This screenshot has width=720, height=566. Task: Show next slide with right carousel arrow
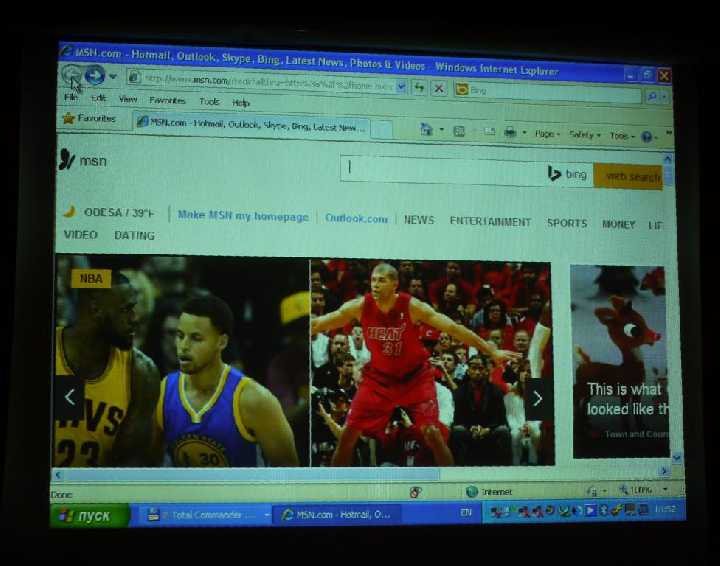pyautogui.click(x=537, y=399)
